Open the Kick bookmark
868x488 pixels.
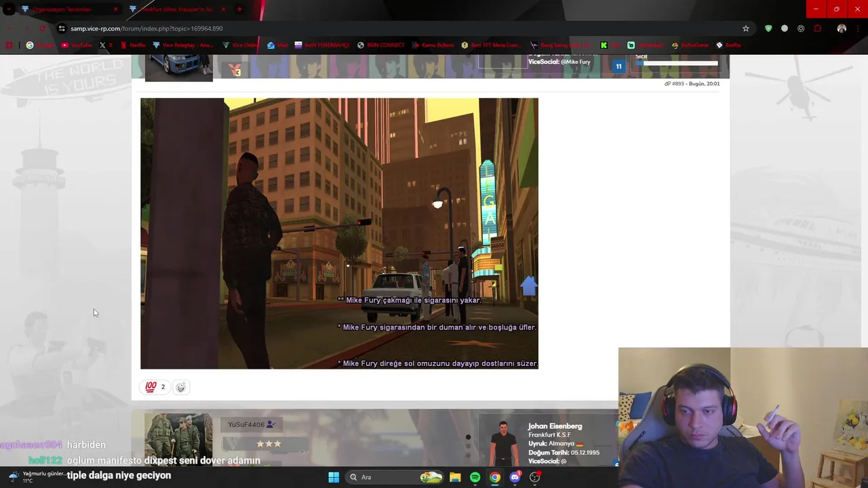tap(611, 45)
